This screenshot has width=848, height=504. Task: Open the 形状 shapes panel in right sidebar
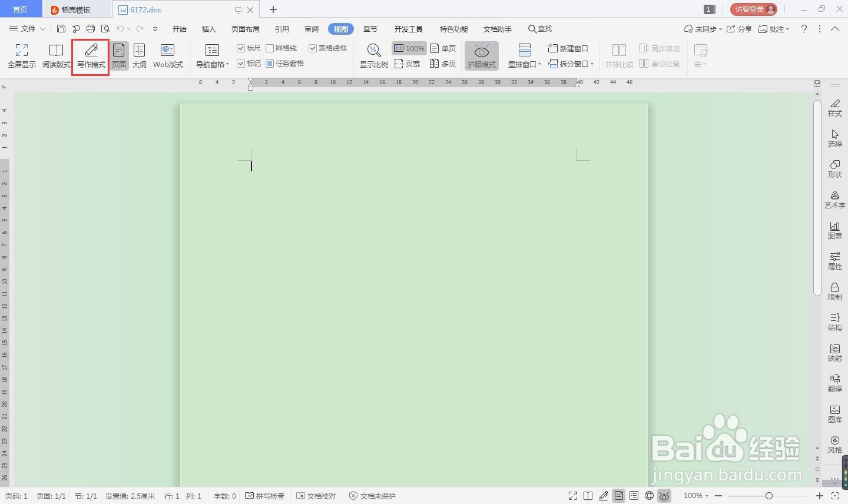tap(834, 170)
